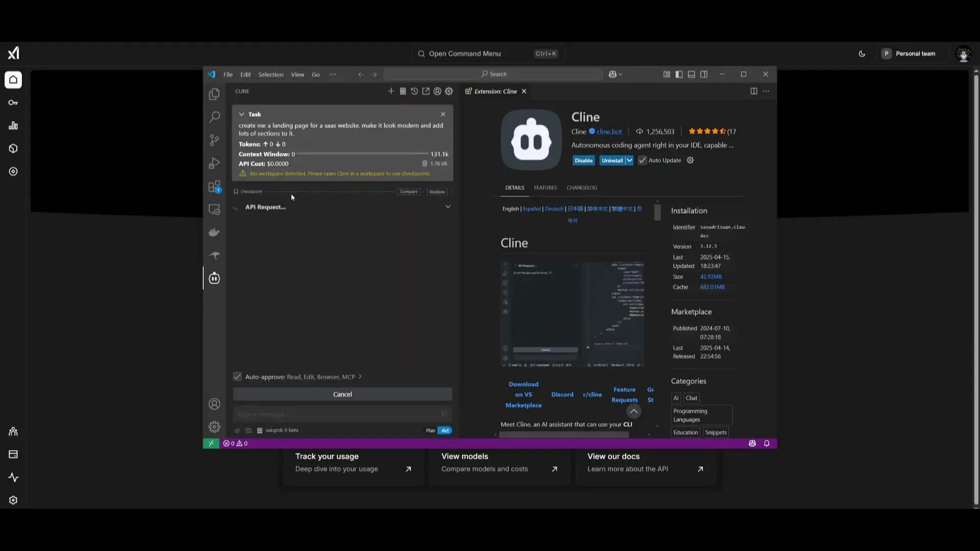
Task: Open the overflow menu after Go
Action: (333, 74)
